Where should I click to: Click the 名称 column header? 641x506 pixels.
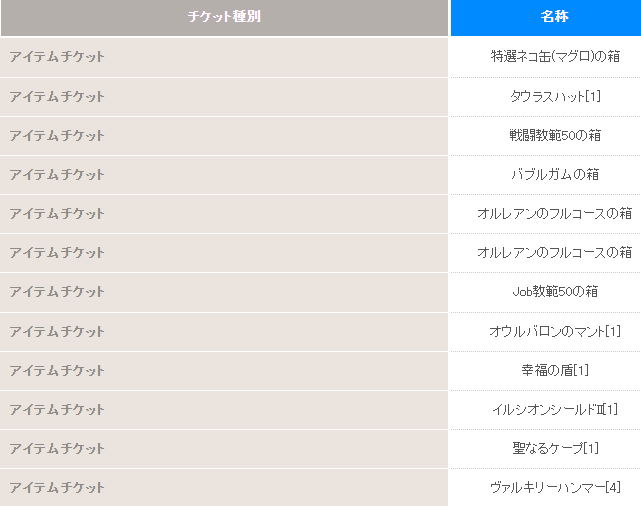coord(554,17)
